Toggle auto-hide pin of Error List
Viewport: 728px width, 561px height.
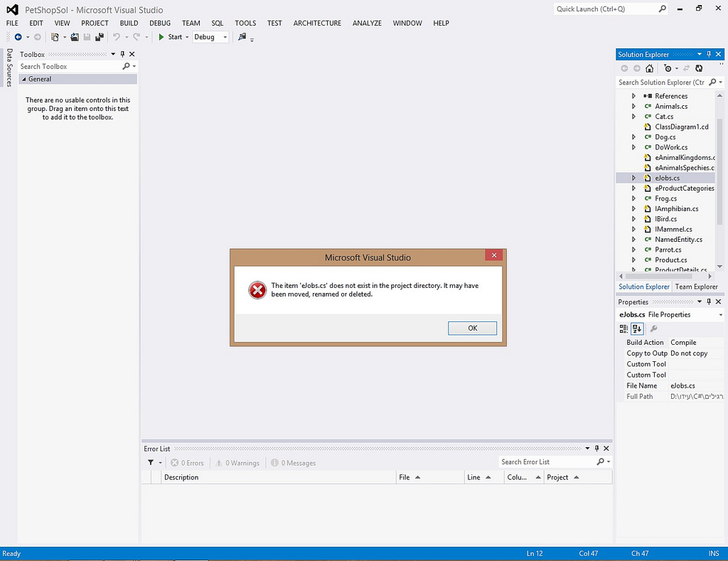(597, 448)
